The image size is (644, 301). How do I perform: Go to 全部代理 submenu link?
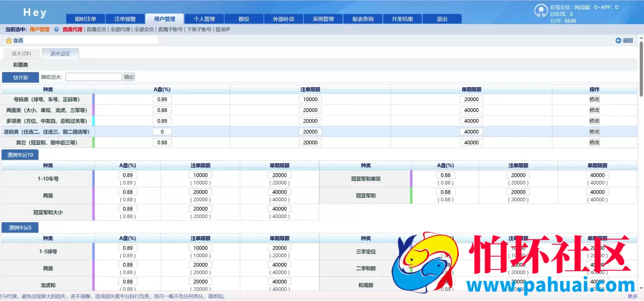[120, 29]
